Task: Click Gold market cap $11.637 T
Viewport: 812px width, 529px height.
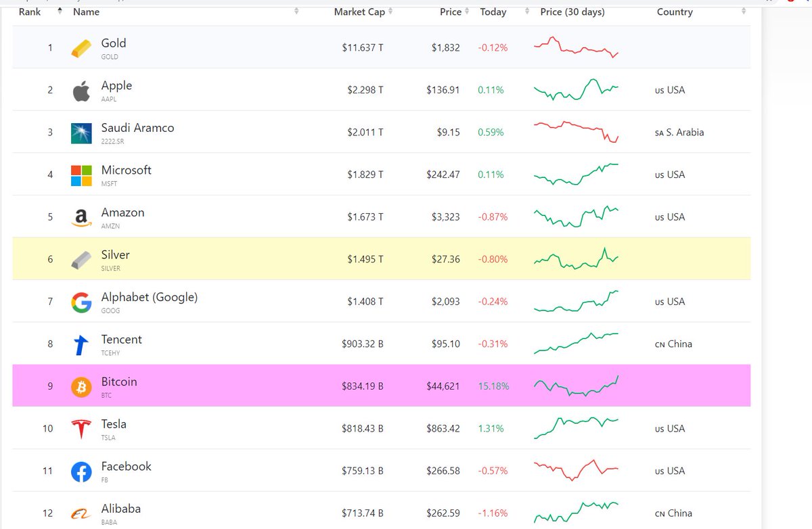Action: coord(363,48)
